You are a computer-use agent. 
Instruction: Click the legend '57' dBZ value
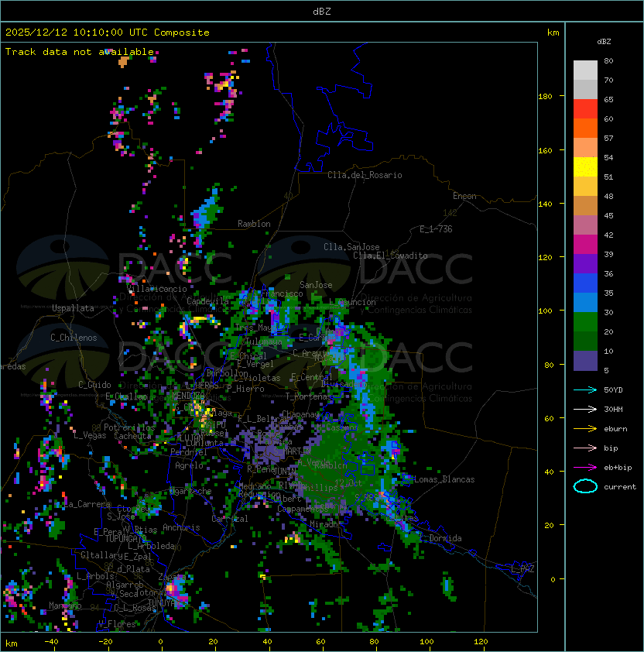coord(608,138)
